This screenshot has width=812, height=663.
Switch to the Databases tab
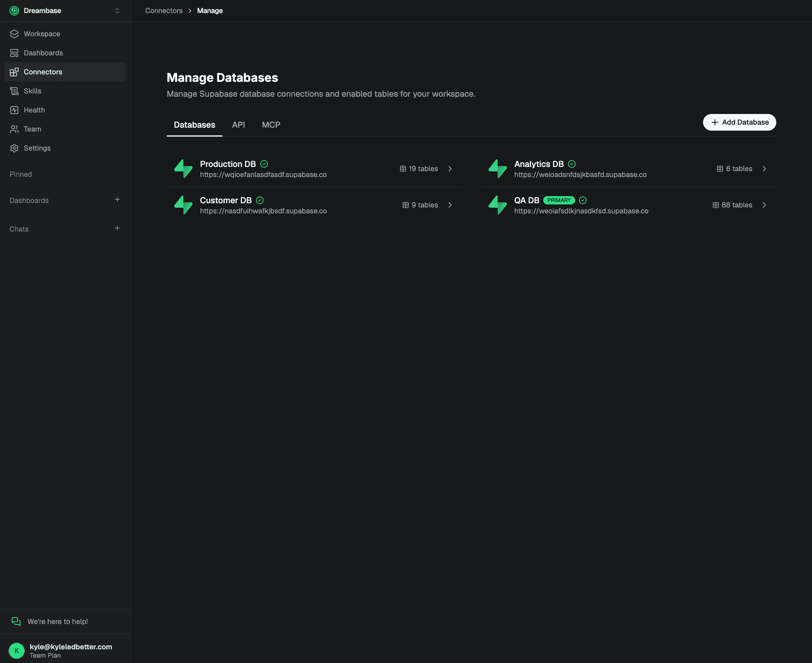(194, 125)
